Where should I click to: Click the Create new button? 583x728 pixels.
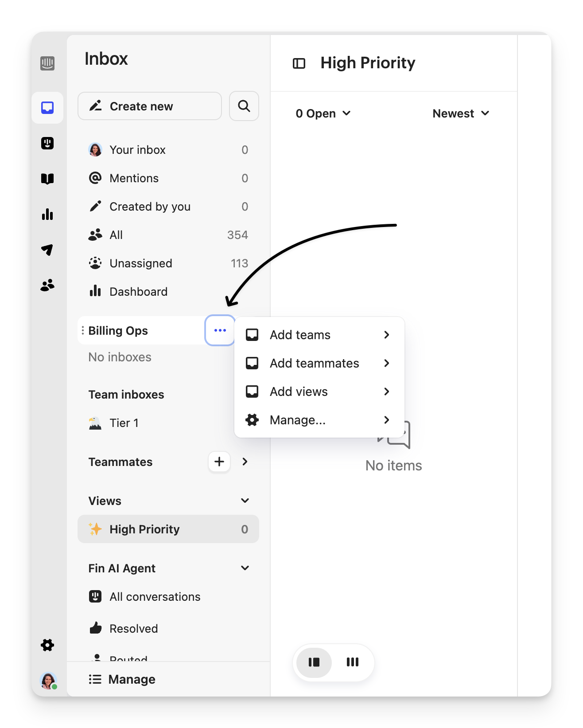(150, 106)
